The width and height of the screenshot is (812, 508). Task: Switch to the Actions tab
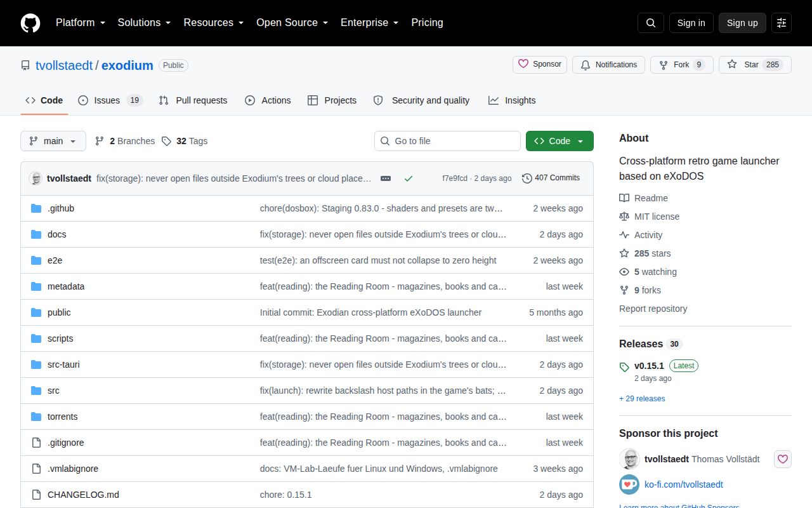coord(268,100)
